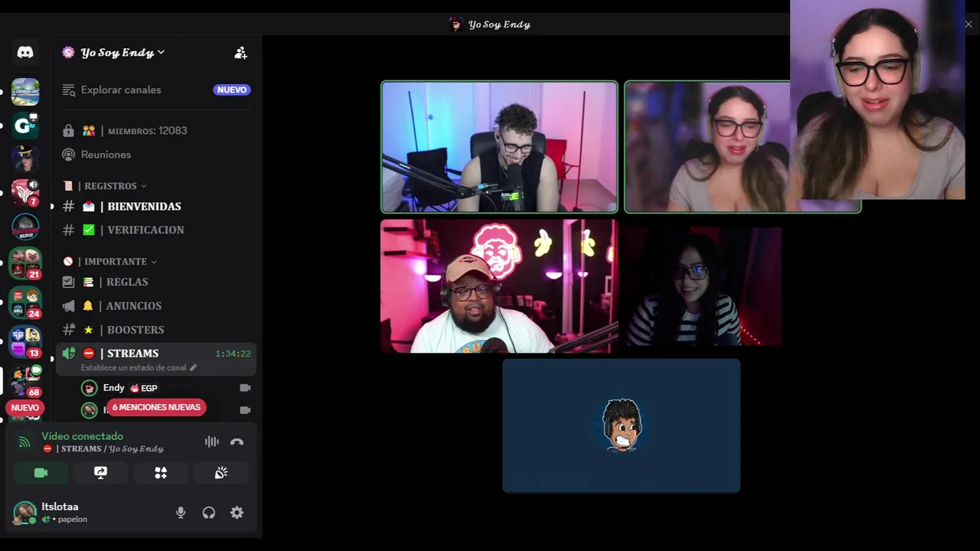Screen dimensions: 980x551
Task: Click the NUEVO badge beside Explorar canales
Action: [x=231, y=90]
